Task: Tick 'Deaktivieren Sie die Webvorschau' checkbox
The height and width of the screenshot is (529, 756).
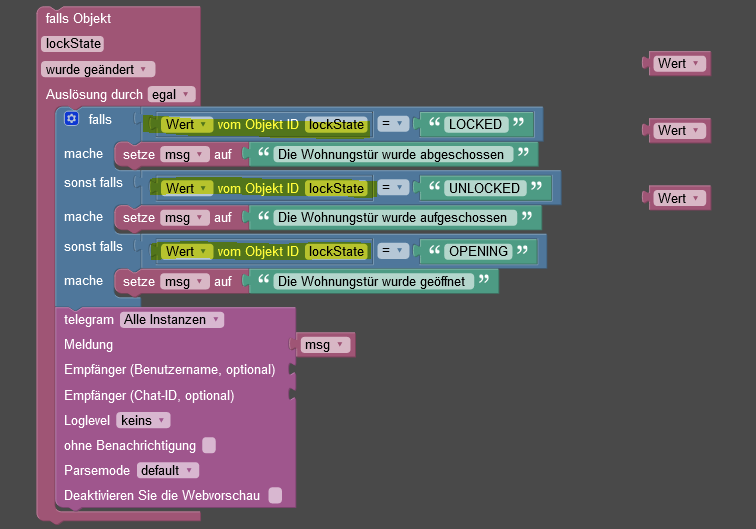Action: pos(275,495)
